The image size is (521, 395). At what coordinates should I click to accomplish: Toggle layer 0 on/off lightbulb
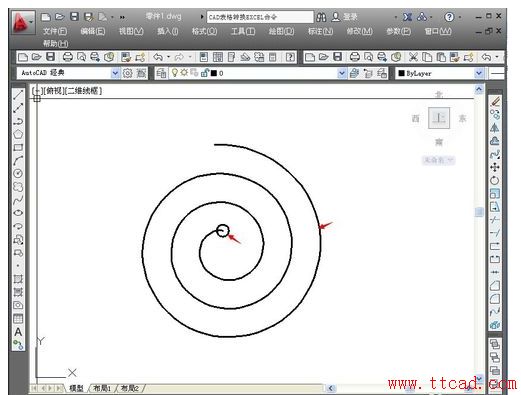point(174,73)
